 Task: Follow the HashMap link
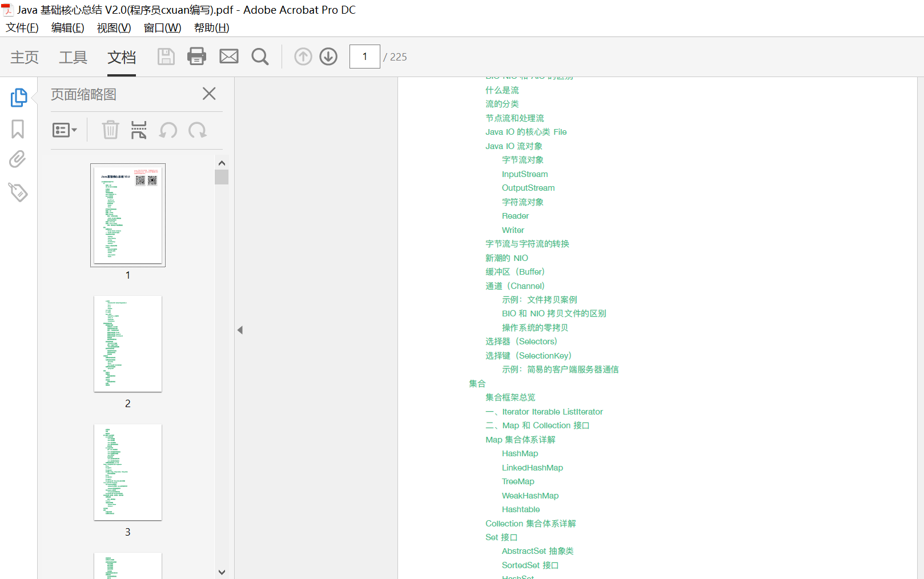520,453
